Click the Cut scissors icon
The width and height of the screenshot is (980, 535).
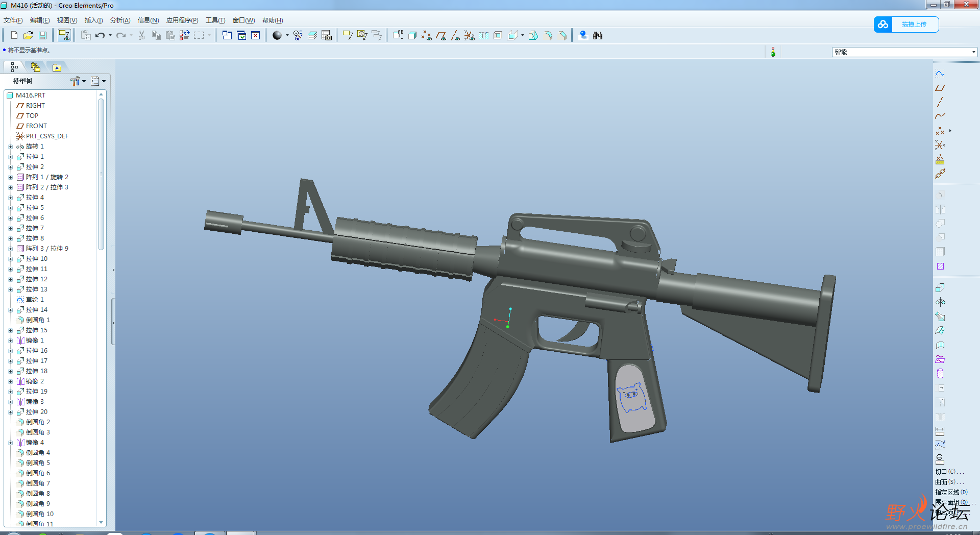[x=142, y=35]
